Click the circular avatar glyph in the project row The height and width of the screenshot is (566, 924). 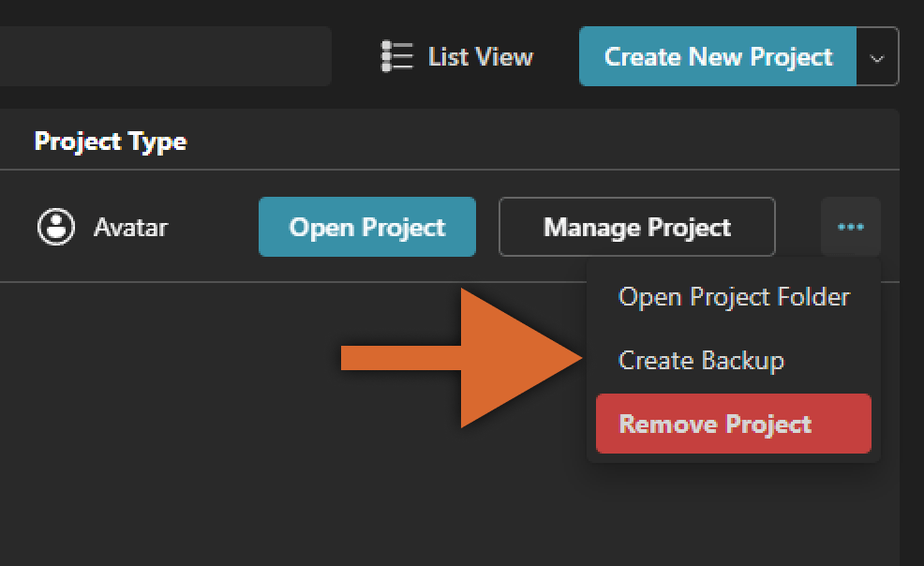click(x=55, y=227)
